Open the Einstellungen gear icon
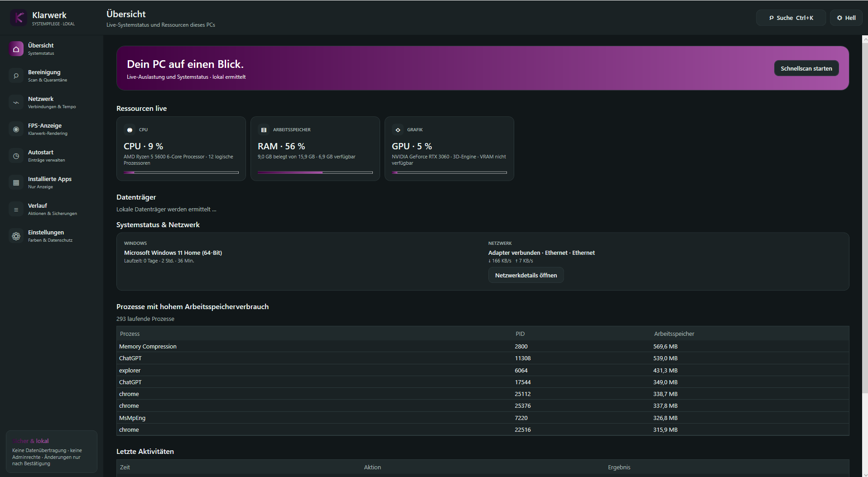The width and height of the screenshot is (868, 477). [16, 236]
